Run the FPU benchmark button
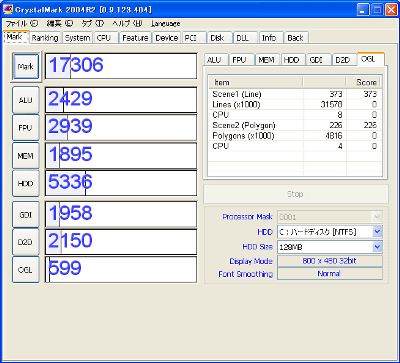 pyautogui.click(x=26, y=128)
